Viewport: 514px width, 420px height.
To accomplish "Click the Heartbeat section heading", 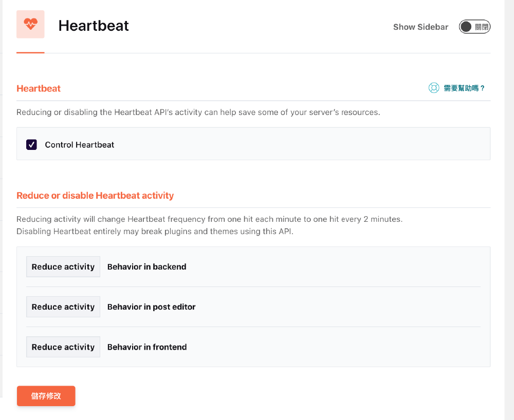I will (39, 88).
